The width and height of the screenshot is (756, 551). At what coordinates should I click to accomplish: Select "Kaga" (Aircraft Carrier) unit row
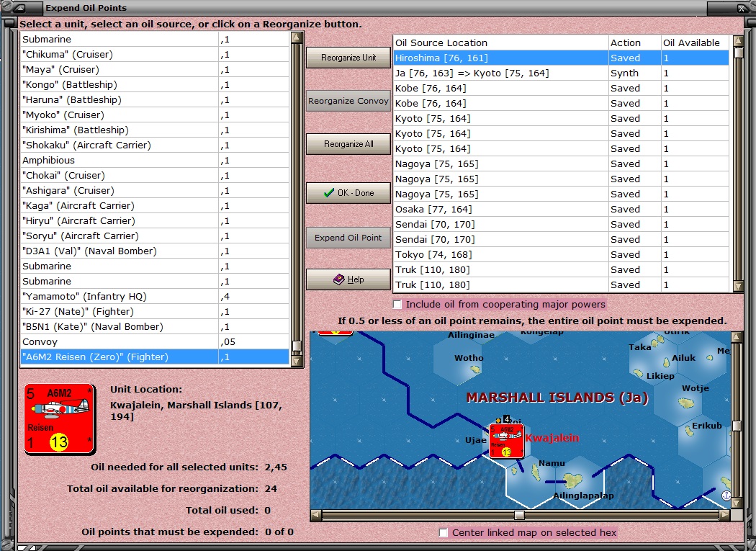click(x=155, y=205)
